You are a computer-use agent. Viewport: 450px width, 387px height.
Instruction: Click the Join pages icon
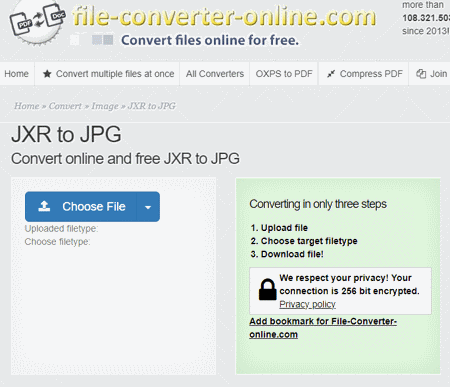point(421,74)
